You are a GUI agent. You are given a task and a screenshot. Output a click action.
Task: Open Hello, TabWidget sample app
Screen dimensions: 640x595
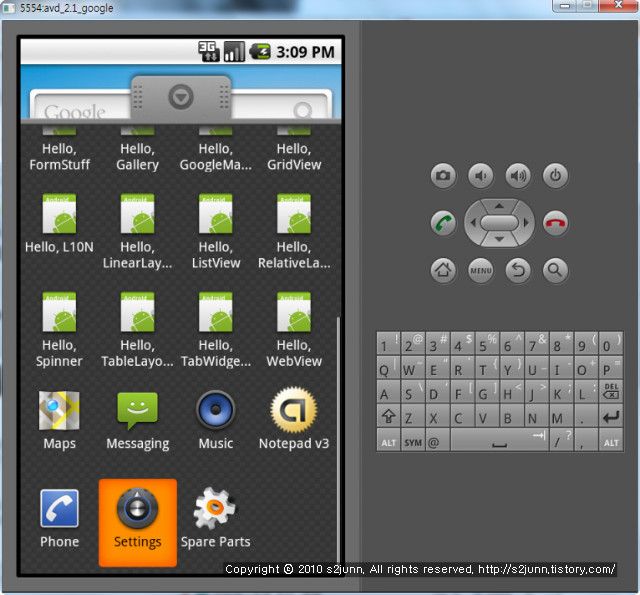(x=216, y=330)
